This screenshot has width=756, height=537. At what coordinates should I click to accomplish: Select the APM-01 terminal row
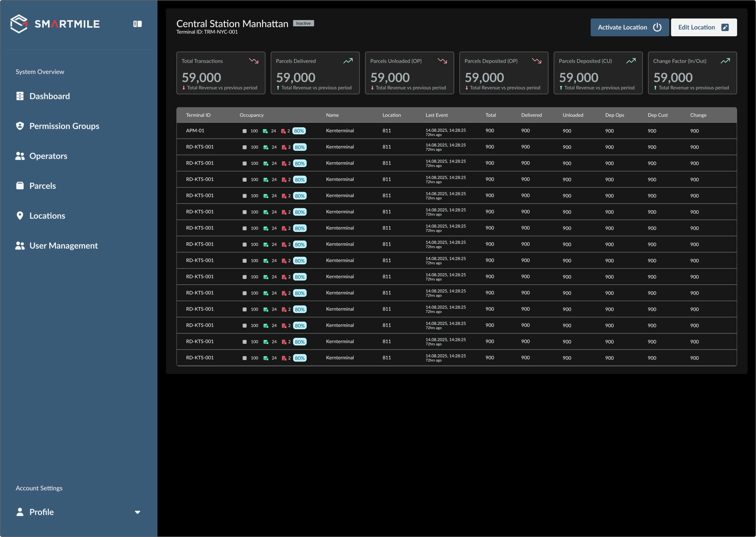[x=195, y=131]
